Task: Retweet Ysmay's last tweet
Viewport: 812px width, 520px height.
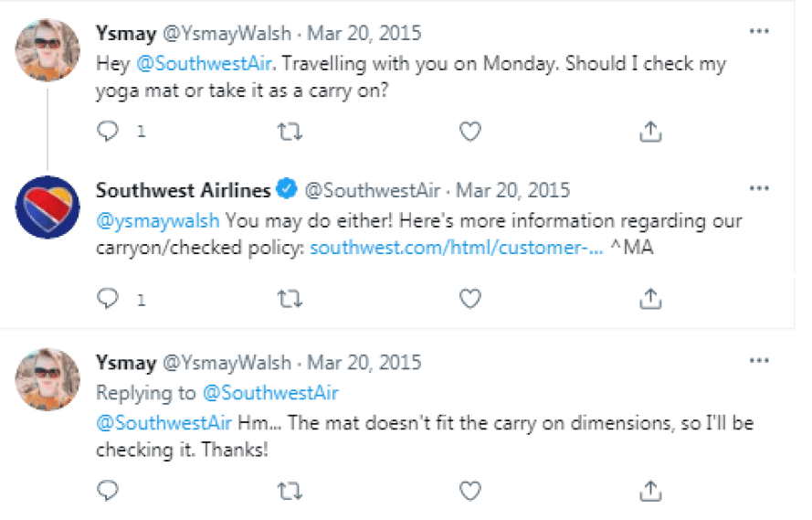Action: (x=290, y=491)
